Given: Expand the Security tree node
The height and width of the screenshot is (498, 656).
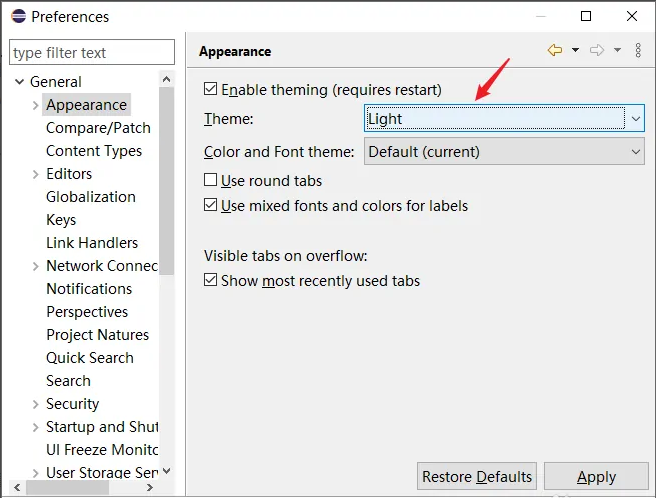Looking at the screenshot, I should tap(35, 404).
